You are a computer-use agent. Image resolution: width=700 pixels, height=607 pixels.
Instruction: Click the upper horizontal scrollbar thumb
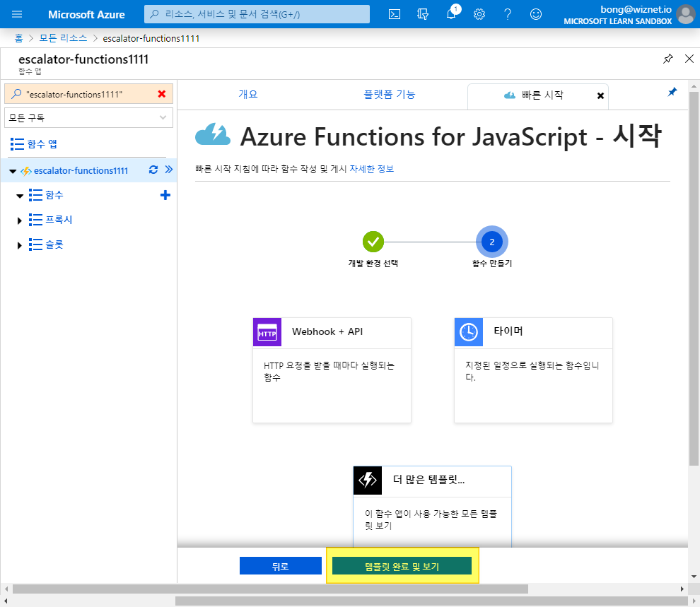coord(270,589)
